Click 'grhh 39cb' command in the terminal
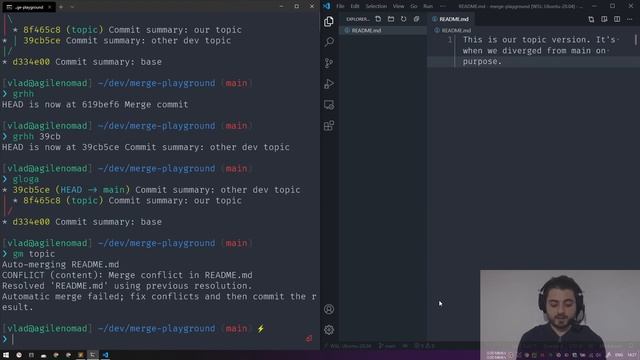 [x=36, y=136]
